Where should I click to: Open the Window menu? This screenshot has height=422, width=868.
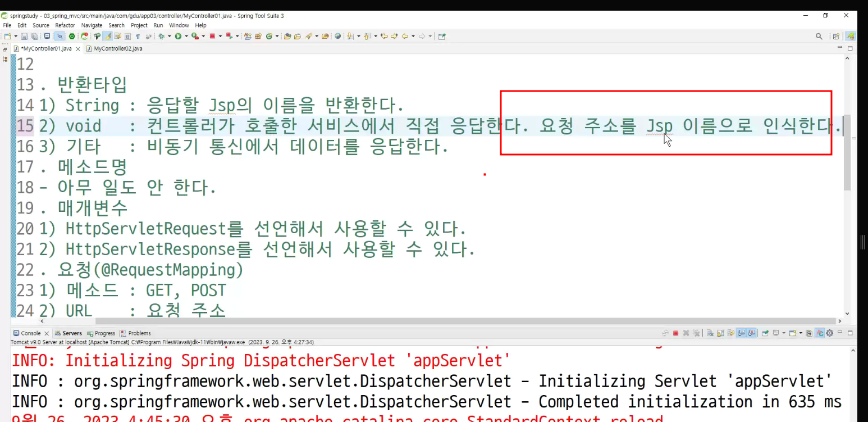179,25
